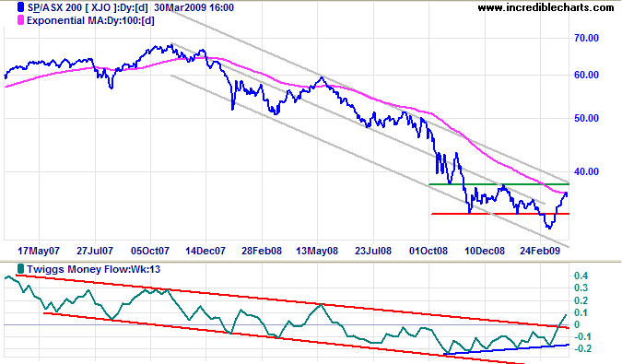
Task: Click the 50.00 price axis label
Action: [x=586, y=118]
